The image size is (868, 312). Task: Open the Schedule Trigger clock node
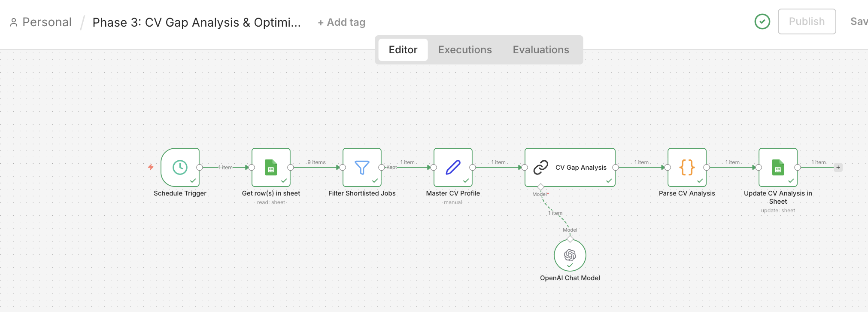coord(180,167)
